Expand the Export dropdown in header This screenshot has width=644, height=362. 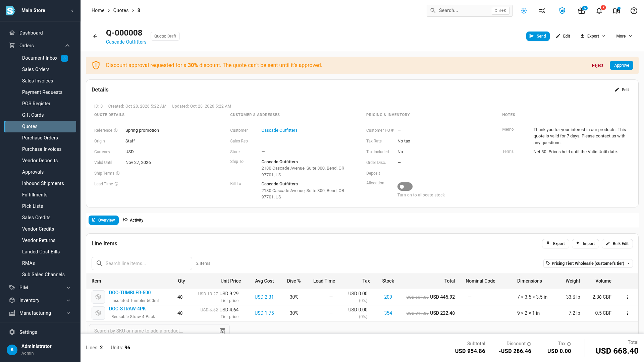593,36
